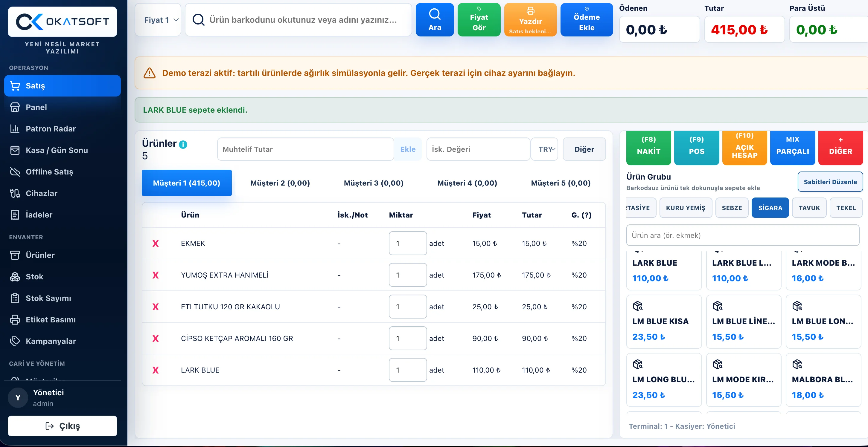Image resolution: width=868 pixels, height=447 pixels.
Task: Focus the İsk. Değeri input
Action: tap(479, 149)
